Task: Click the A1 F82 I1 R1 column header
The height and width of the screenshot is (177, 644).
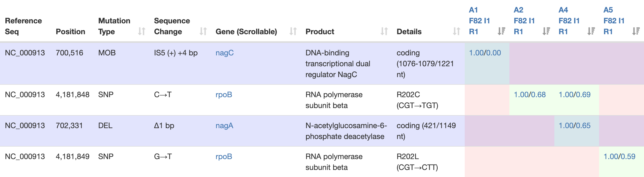Action: [479, 21]
